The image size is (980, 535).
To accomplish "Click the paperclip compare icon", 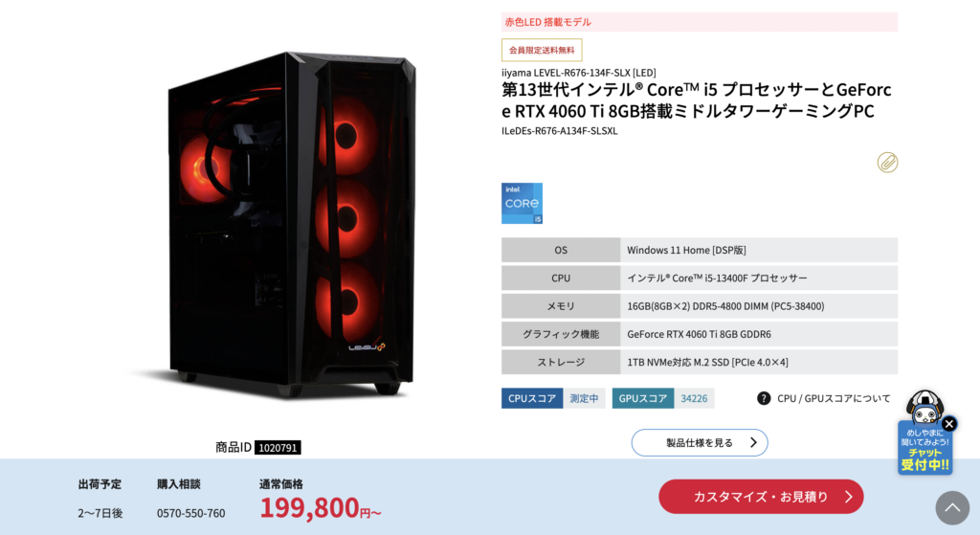I will [x=887, y=163].
